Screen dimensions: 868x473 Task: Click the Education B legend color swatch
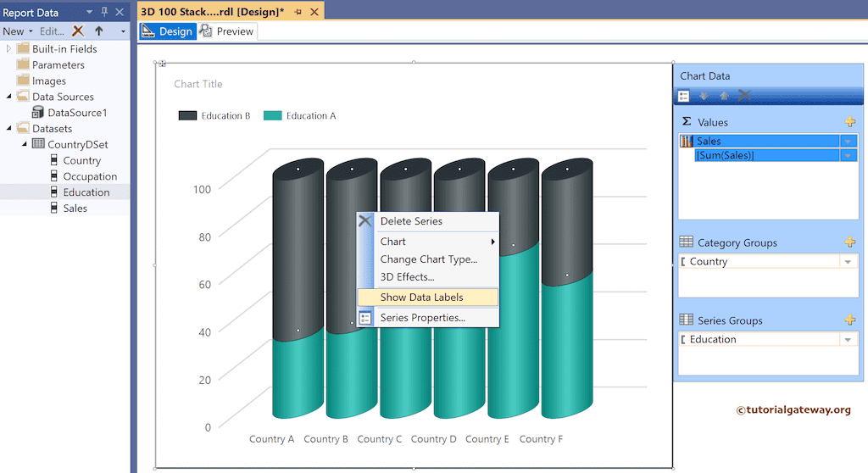point(187,116)
